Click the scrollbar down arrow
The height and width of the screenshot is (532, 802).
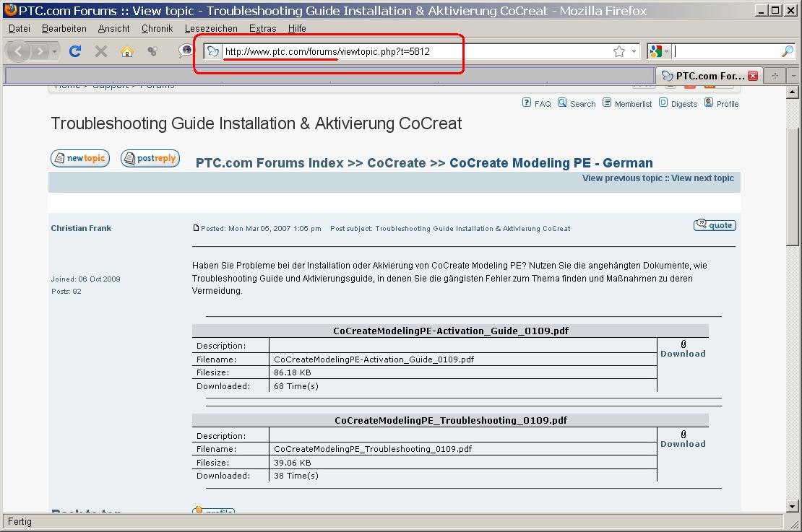(x=793, y=507)
